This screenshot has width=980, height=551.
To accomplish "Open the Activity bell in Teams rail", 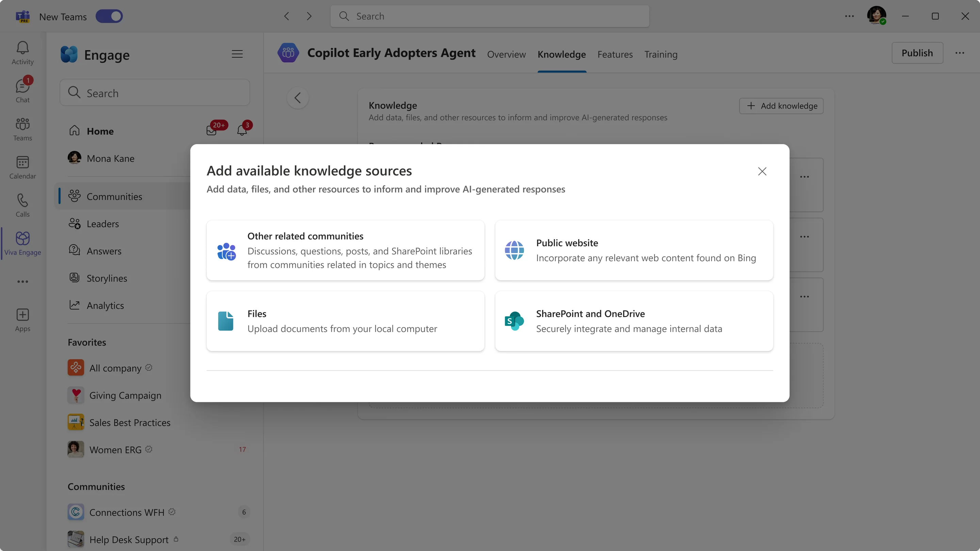I will (22, 53).
